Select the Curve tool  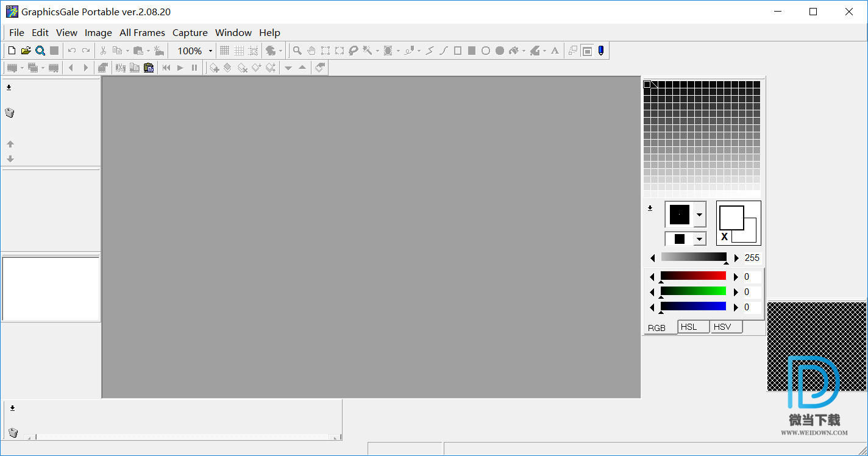click(444, 51)
